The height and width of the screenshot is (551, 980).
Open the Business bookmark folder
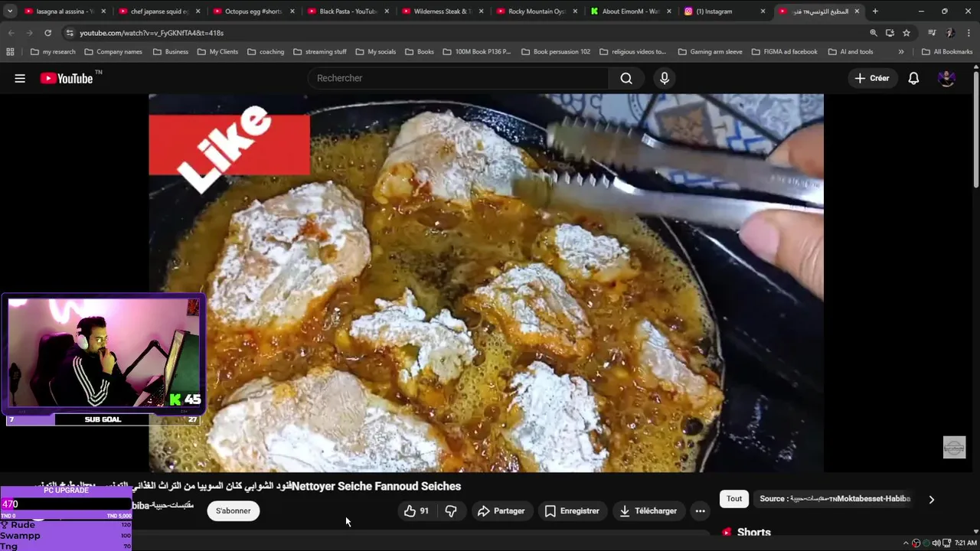(171, 52)
